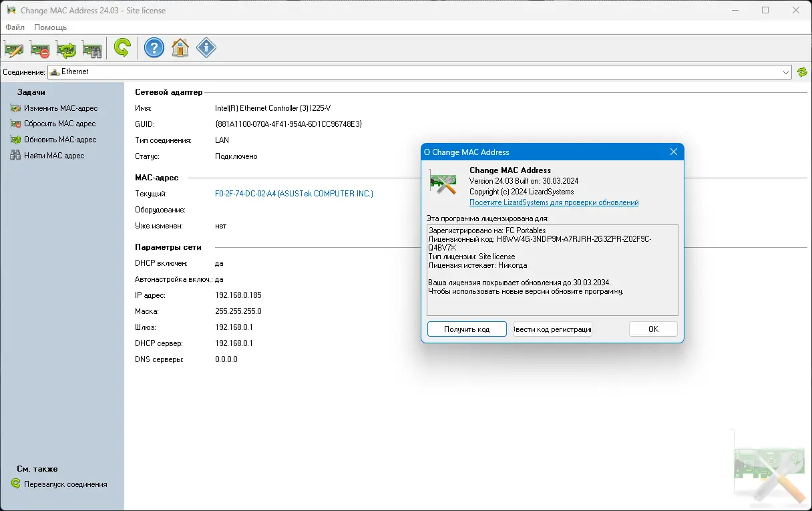Click inside the license information text box
The height and width of the screenshot is (511, 812).
point(552,270)
